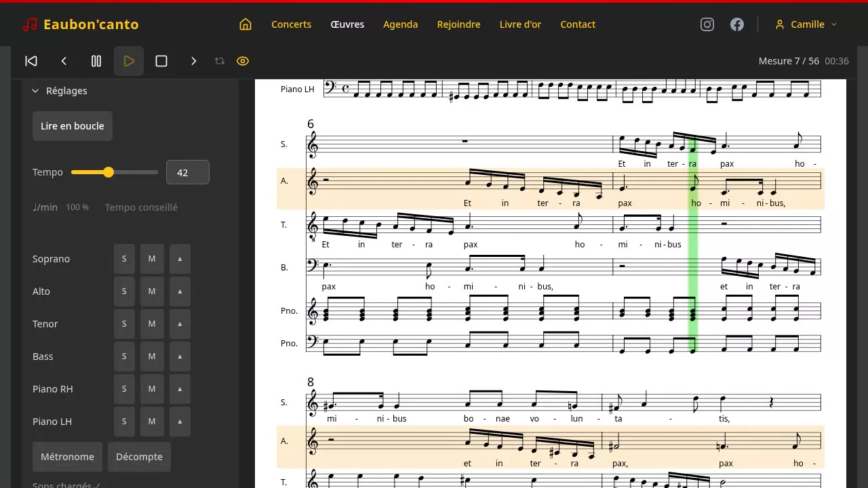Go to the home page icon
868x488 pixels.
coord(245,24)
